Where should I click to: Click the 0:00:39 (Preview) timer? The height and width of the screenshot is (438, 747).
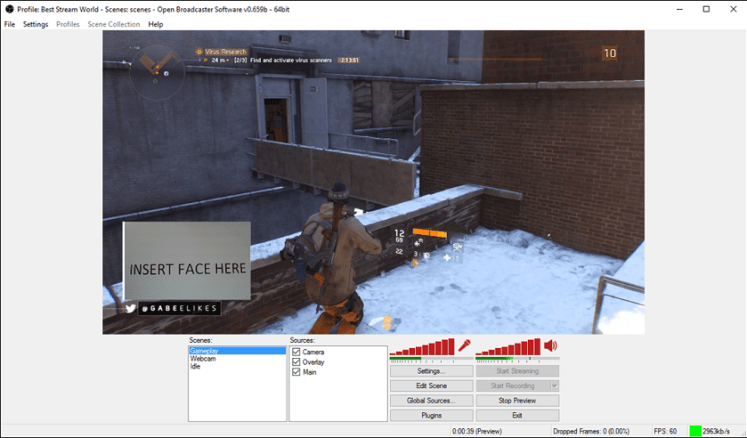tap(477, 431)
